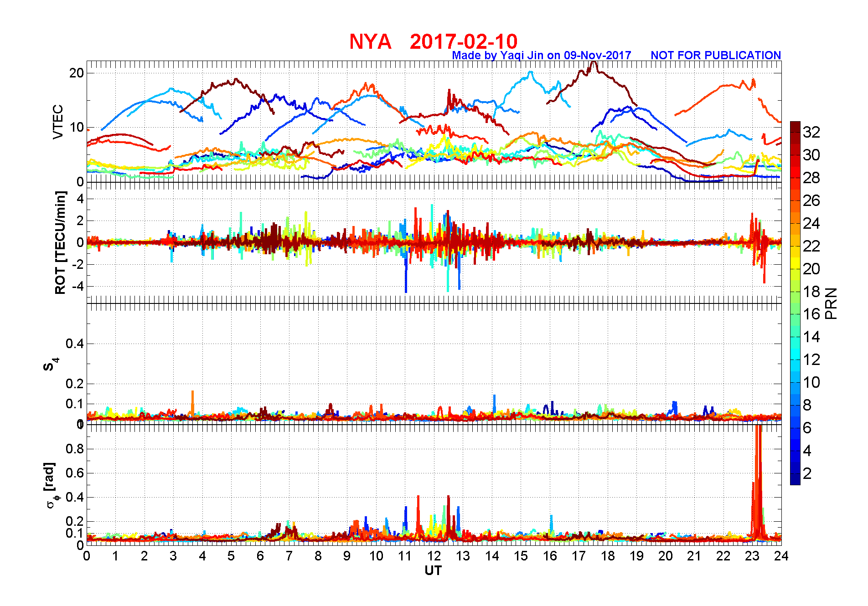Click the colorbar tick label '26'

point(811,200)
